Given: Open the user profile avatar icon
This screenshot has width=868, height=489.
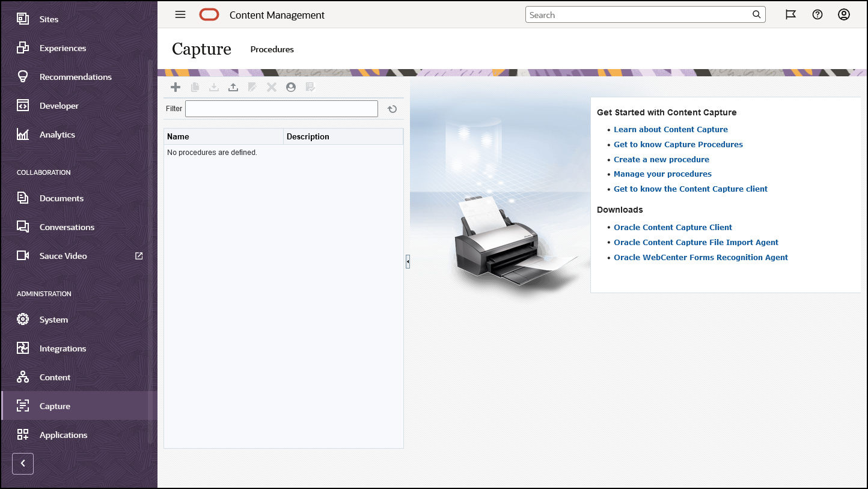Looking at the screenshot, I should 844,14.
